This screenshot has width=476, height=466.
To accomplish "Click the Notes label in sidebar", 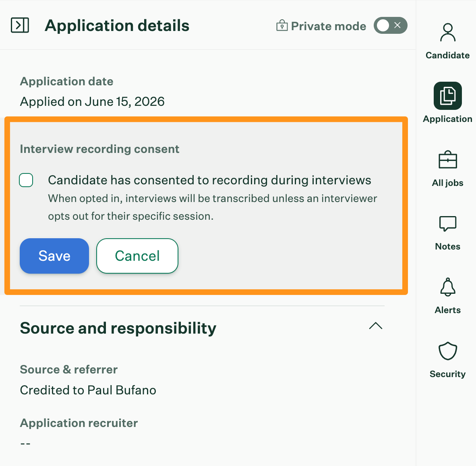I will pyautogui.click(x=447, y=246).
